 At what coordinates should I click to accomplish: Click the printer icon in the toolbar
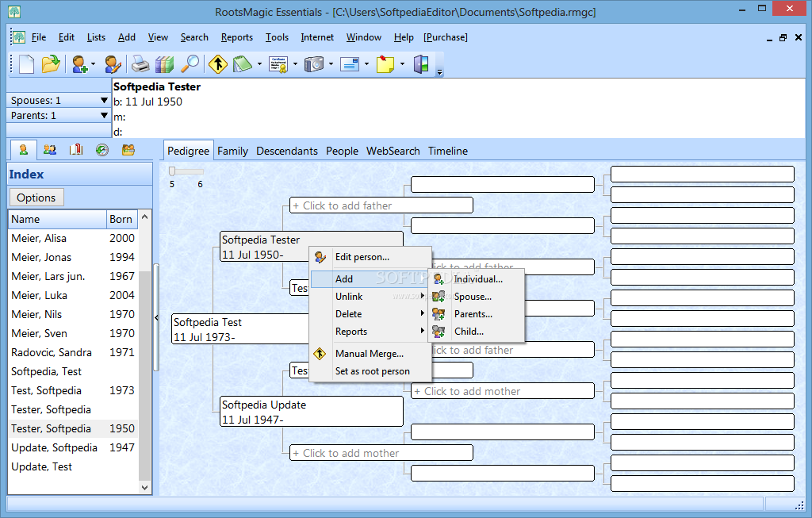(x=140, y=64)
